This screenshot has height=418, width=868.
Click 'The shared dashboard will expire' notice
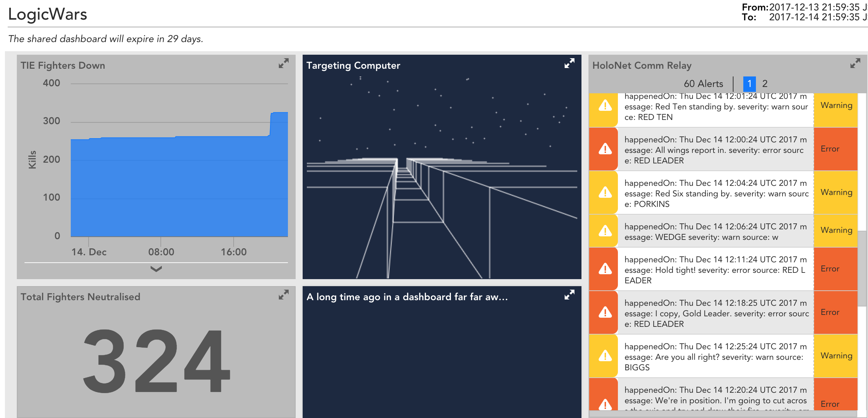pos(106,39)
